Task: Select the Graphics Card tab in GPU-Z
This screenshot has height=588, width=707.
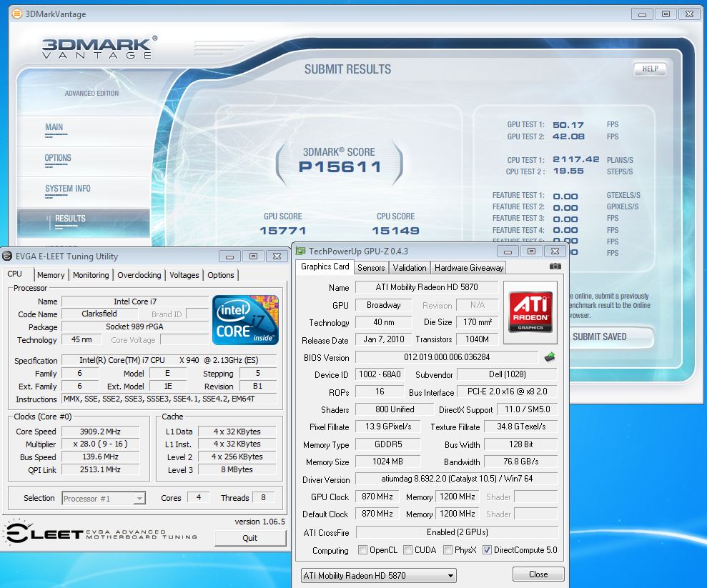Action: tap(325, 266)
